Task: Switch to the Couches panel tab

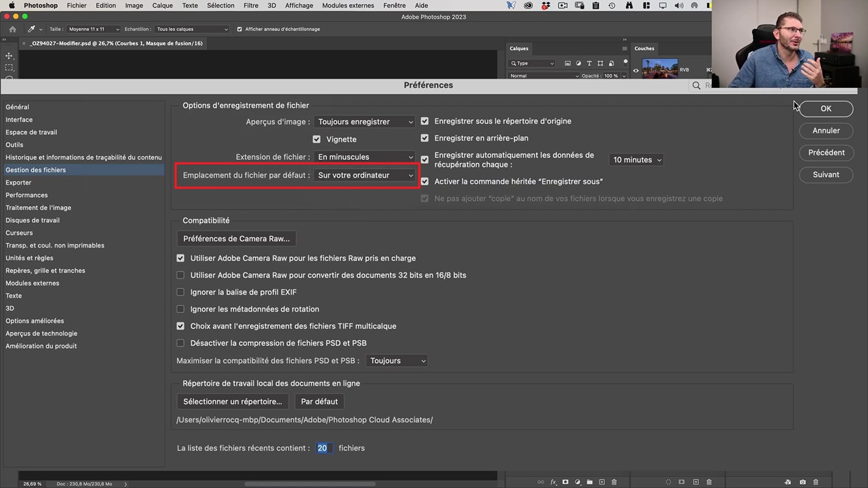Action: 645,48
